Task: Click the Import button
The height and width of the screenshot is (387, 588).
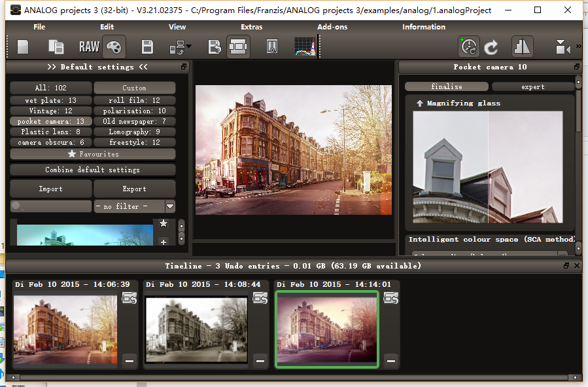Action: click(x=51, y=189)
